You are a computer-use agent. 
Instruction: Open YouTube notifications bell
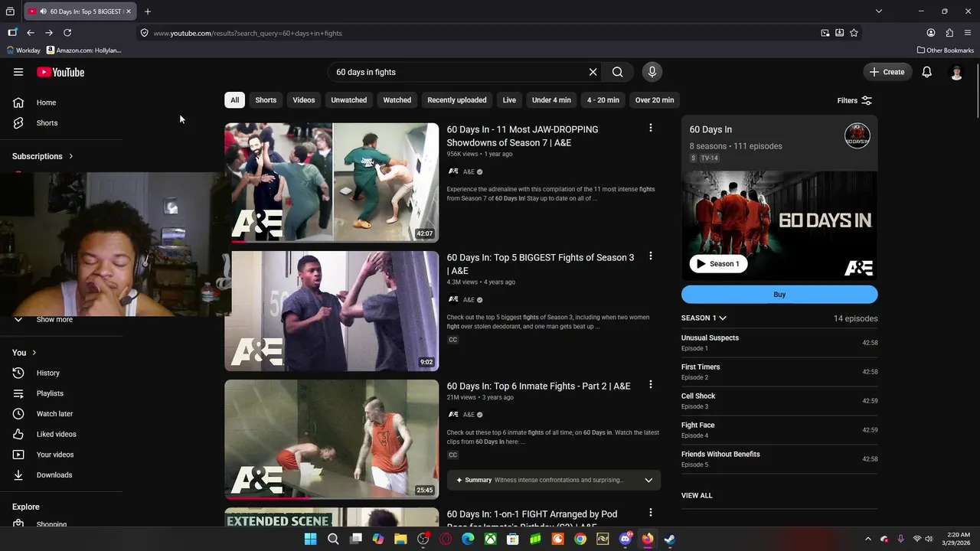(926, 72)
